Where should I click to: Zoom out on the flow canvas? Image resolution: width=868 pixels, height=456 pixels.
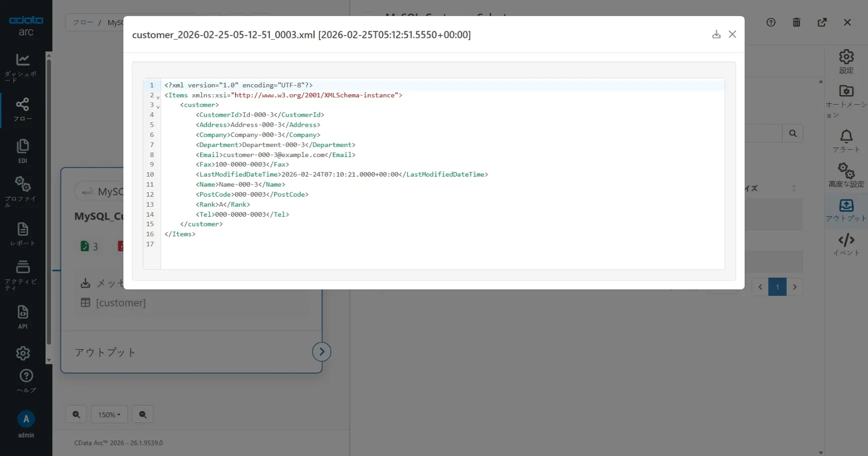coord(143,414)
